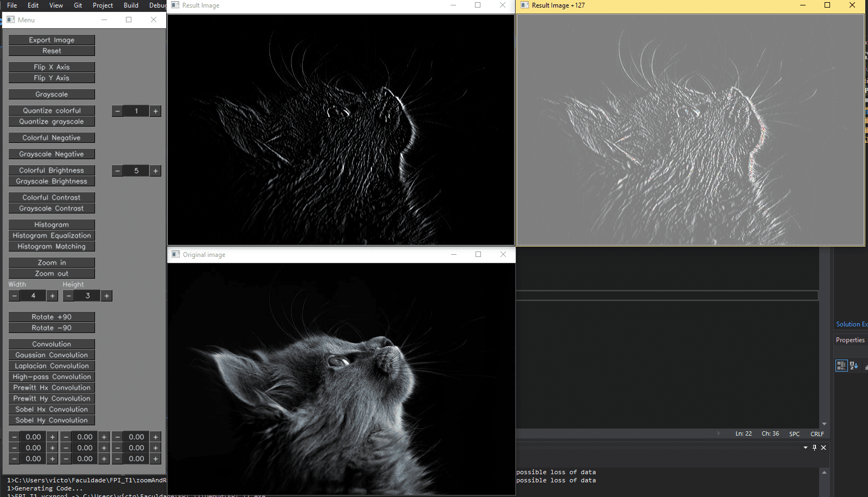Open the Project menu
Viewport: 868px width, 497px height.
point(103,5)
